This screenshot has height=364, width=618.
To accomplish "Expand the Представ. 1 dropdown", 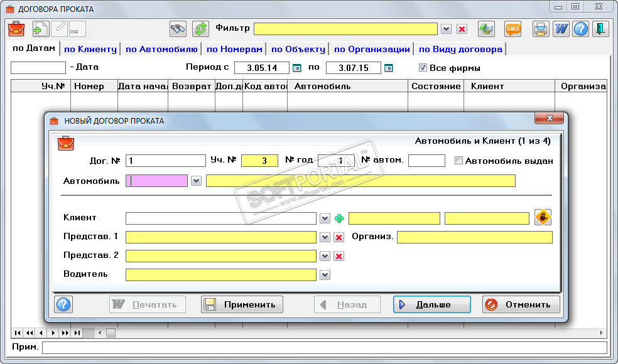I will 325,237.
